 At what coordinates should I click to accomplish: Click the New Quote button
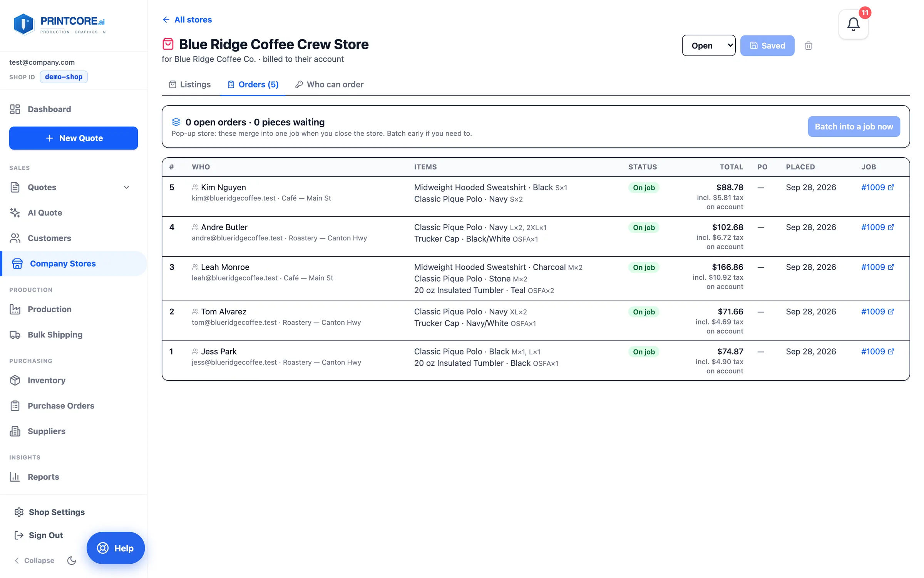tap(74, 138)
